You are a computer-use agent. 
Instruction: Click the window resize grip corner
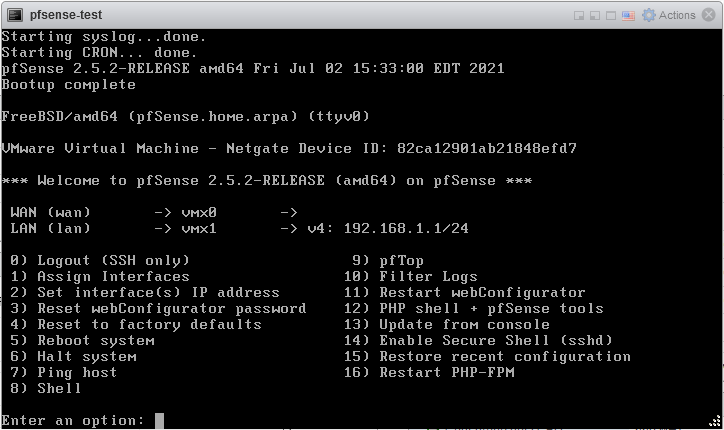pos(715,421)
